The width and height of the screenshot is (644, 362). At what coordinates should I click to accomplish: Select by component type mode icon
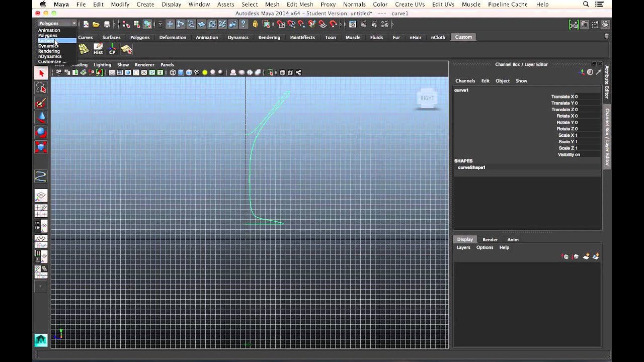147,24
